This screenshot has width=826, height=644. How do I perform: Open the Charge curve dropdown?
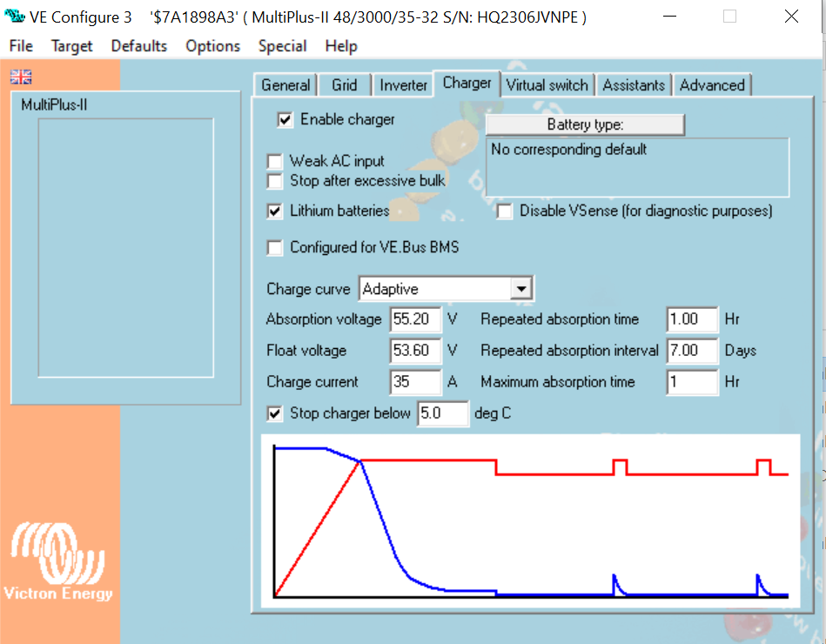pos(521,289)
